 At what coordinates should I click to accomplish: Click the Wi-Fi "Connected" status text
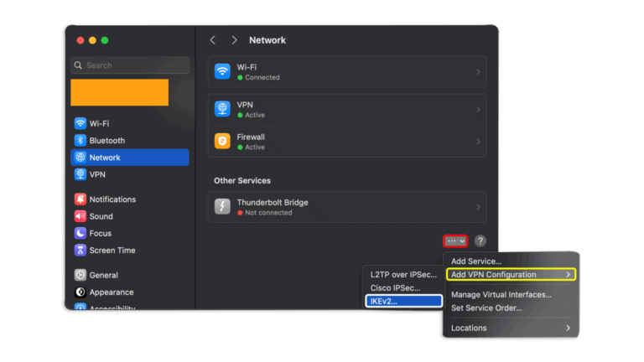[262, 77]
